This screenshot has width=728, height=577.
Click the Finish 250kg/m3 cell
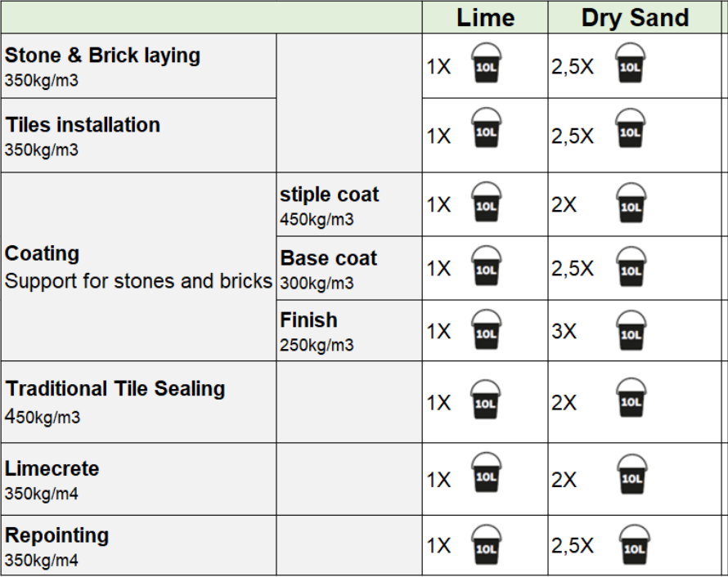tap(349, 331)
